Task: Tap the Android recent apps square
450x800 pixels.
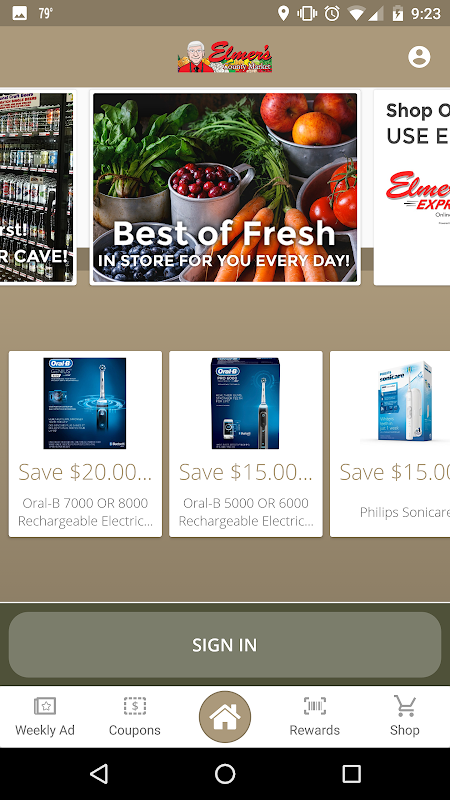Action: click(x=351, y=774)
